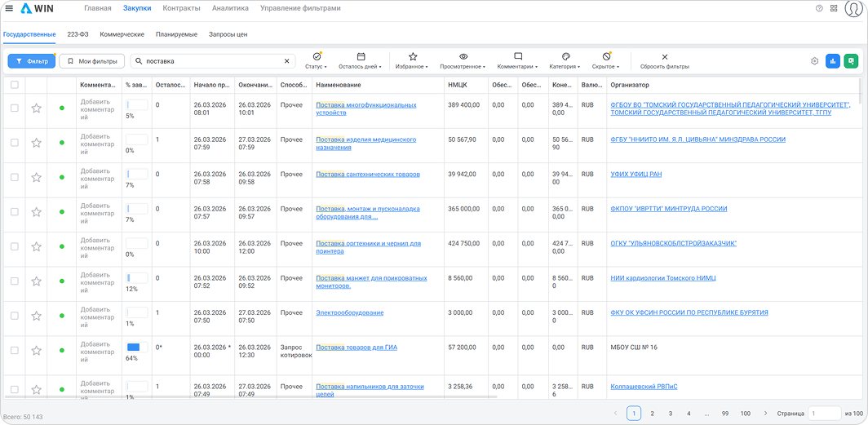The image size is (868, 425).
Task: Click the WIN logo
Action: tap(37, 8)
